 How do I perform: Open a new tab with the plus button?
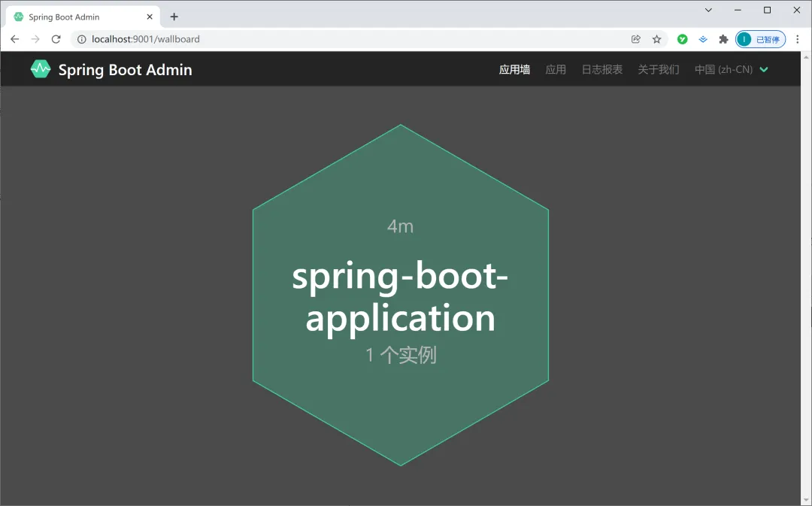(174, 16)
